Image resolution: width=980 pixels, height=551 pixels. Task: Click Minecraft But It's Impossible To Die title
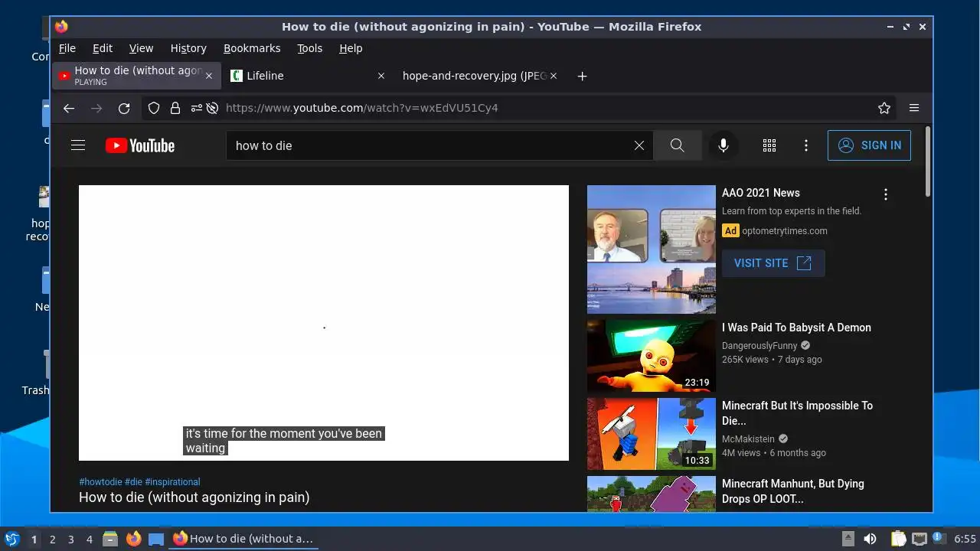[x=797, y=413]
